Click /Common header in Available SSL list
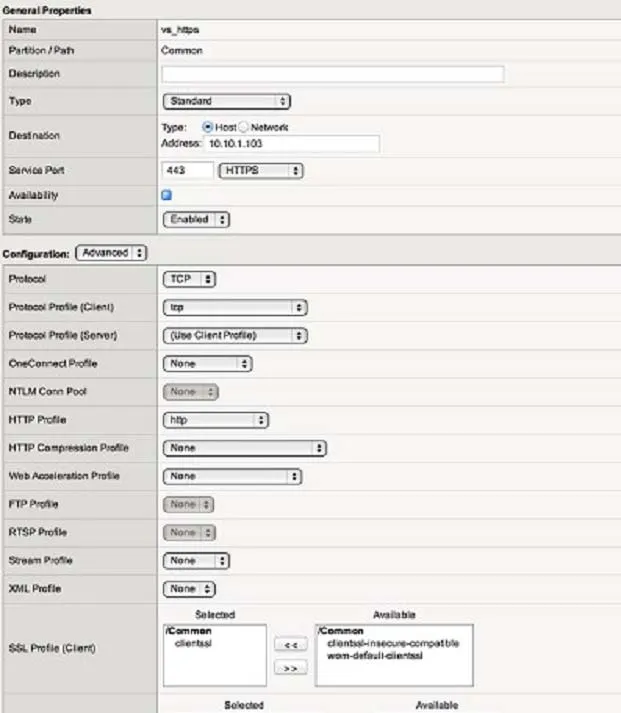Image resolution: width=621 pixels, height=713 pixels. click(x=341, y=631)
